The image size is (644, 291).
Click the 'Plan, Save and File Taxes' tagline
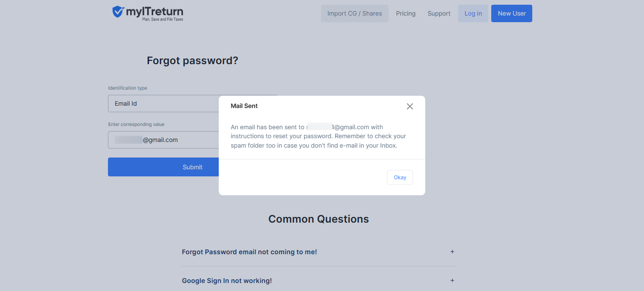click(163, 19)
